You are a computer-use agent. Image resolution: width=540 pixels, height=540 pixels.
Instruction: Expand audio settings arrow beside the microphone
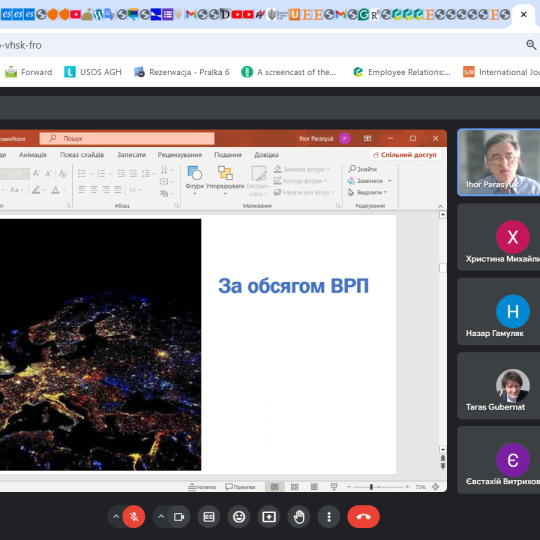pyautogui.click(x=116, y=517)
